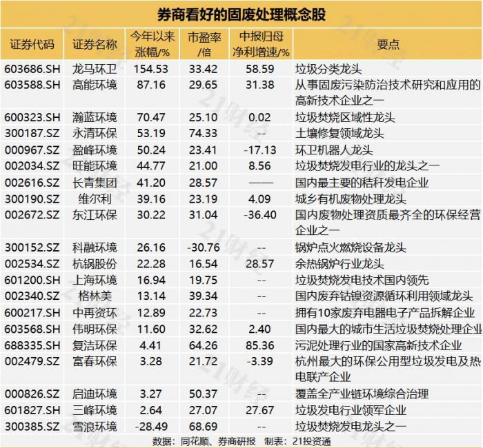This screenshot has height=448, width=483.
Task: Click stock name 高能环境
Action: coord(95,85)
